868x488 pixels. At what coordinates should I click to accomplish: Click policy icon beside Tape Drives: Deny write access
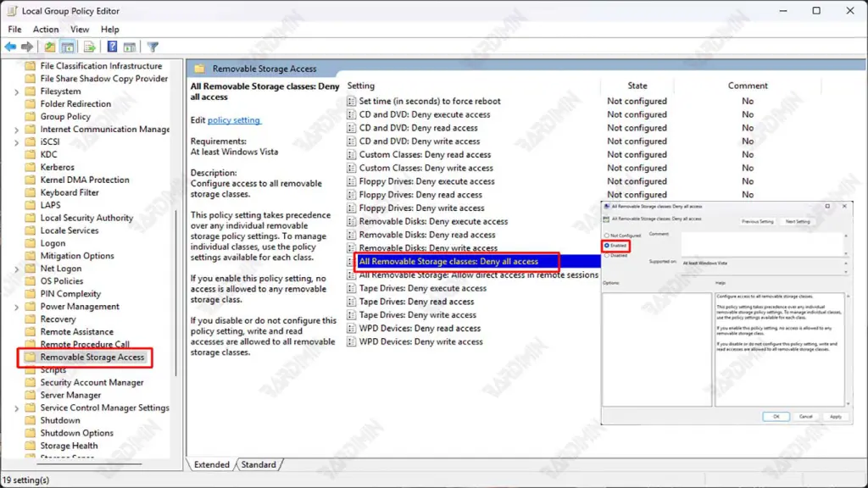pos(352,315)
